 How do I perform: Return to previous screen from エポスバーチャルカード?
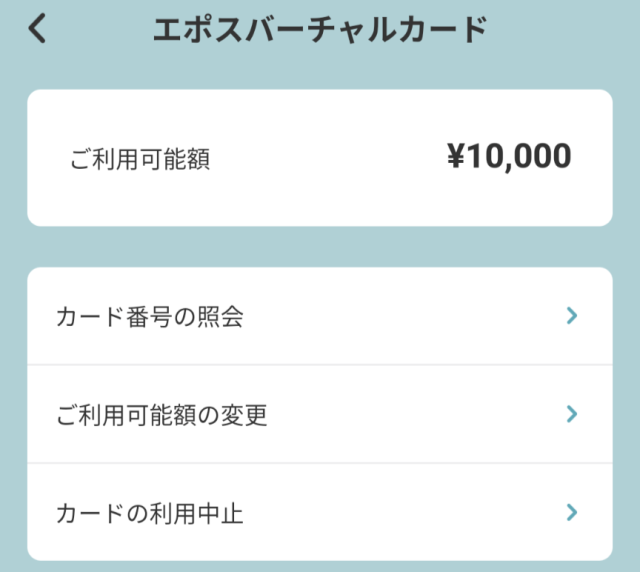37,29
